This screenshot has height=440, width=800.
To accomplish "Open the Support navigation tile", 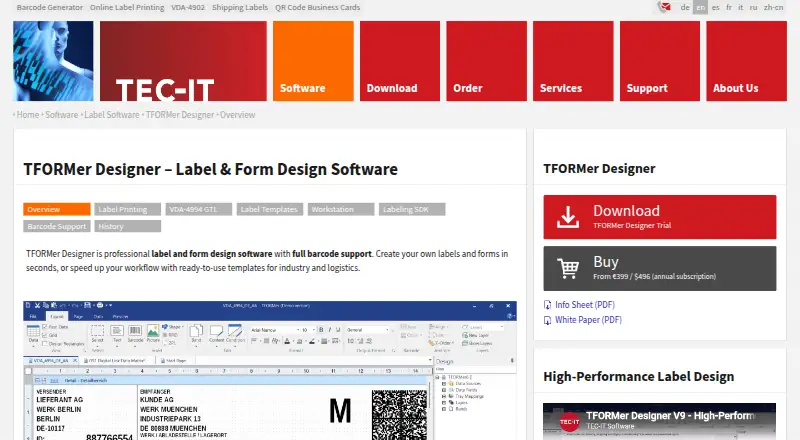I will (660, 61).
